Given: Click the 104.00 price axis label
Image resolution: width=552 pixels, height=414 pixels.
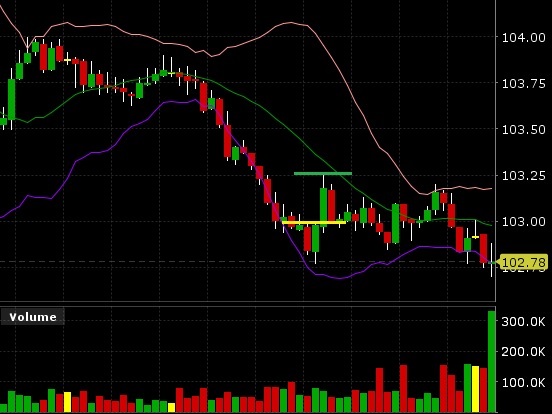Looking at the screenshot, I should coord(523,38).
